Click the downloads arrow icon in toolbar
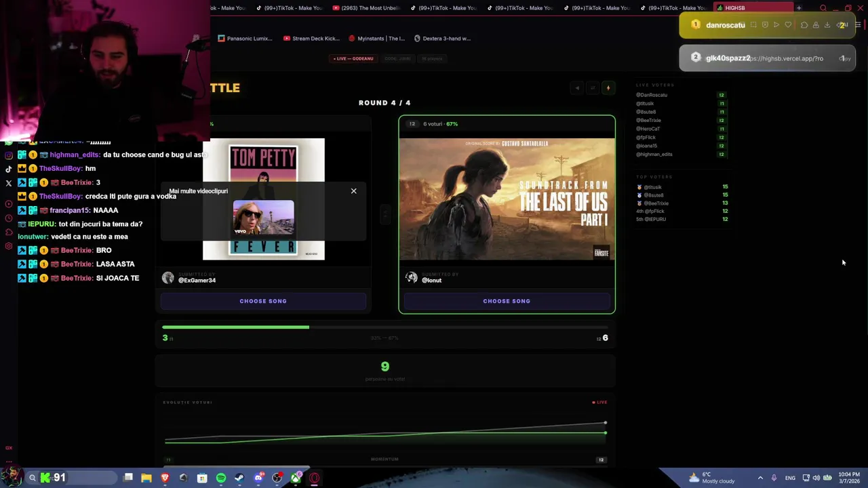This screenshot has height=488, width=868. coord(827,25)
